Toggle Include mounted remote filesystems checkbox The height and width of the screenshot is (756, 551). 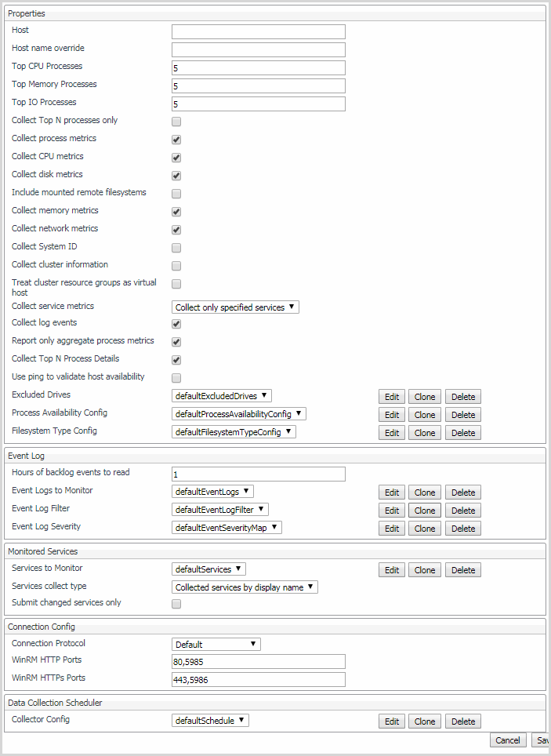click(x=176, y=194)
